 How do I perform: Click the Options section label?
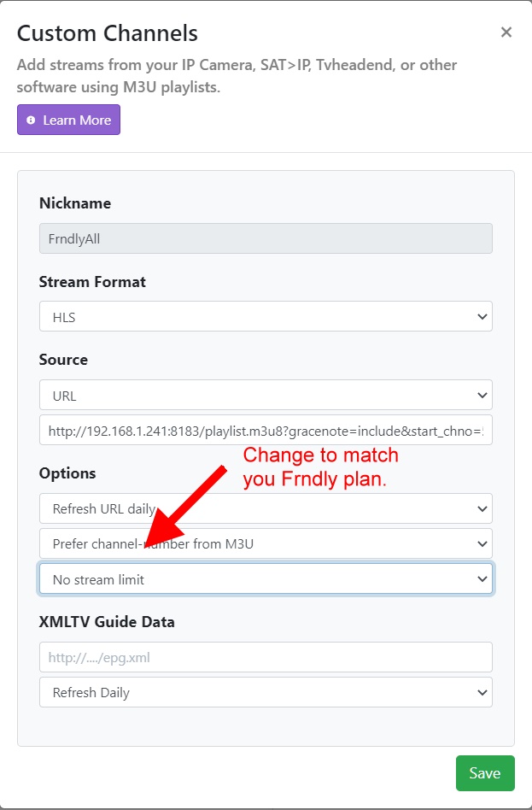pos(67,473)
